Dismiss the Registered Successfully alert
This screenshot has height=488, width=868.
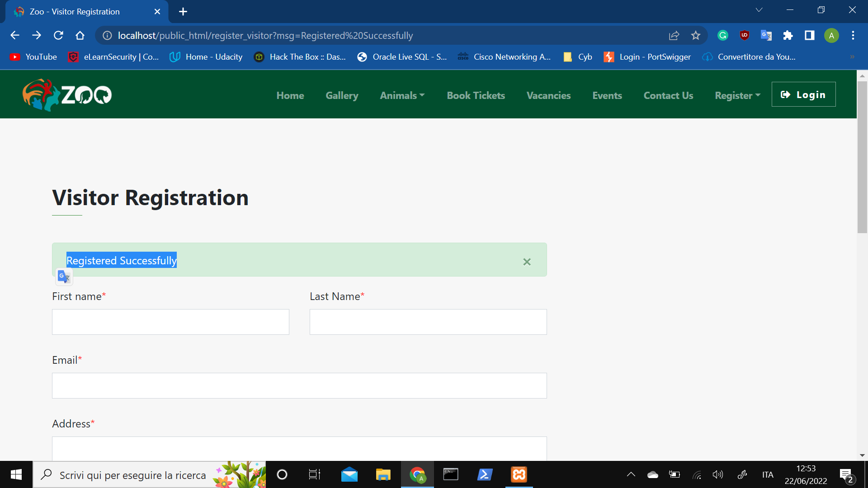(527, 262)
